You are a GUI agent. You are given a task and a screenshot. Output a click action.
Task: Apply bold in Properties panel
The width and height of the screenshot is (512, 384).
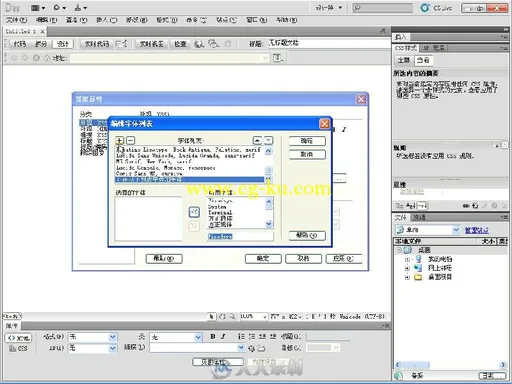click(x=213, y=337)
